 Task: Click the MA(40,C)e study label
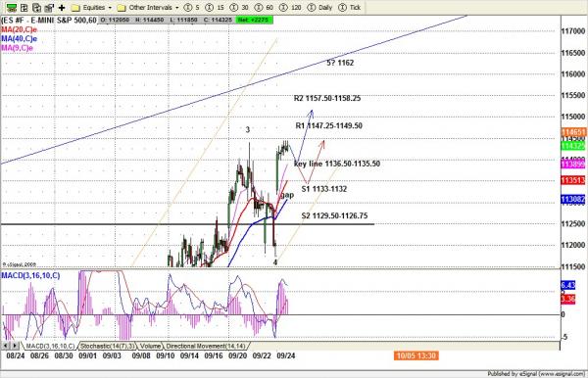tap(20, 38)
